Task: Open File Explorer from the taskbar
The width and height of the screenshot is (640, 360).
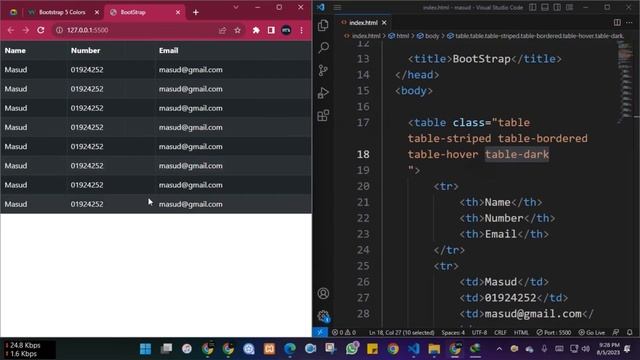Action: coord(434,349)
